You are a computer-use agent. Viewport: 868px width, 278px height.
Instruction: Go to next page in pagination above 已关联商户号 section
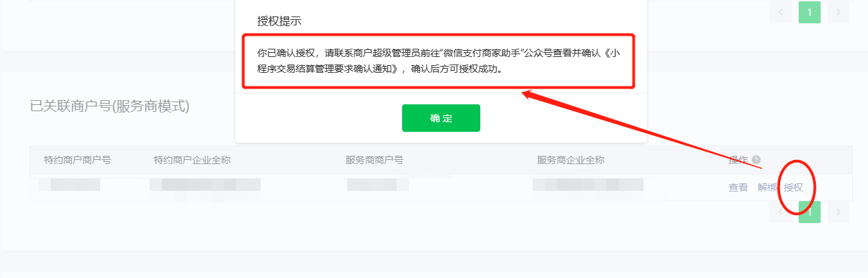(x=837, y=12)
